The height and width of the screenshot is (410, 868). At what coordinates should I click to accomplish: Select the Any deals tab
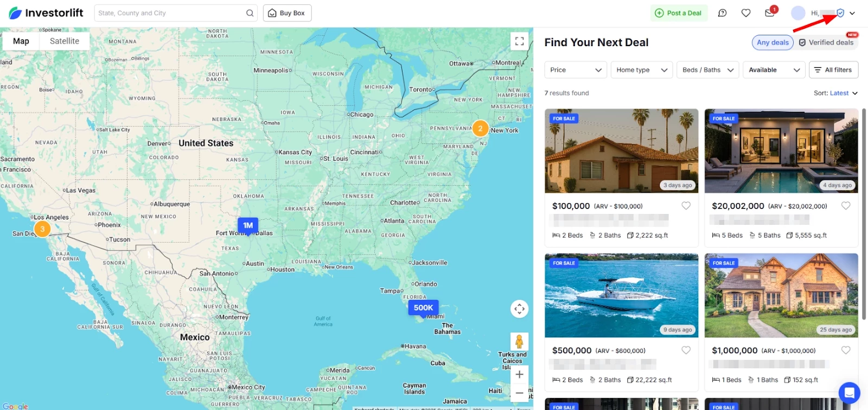point(773,42)
